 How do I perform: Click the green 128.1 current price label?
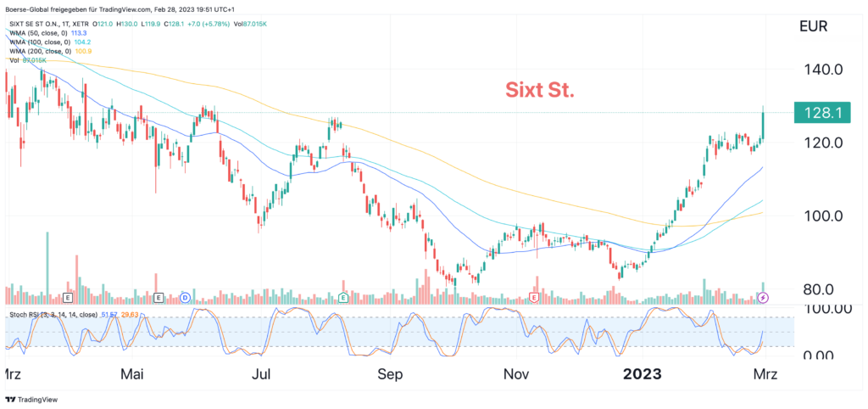821,113
